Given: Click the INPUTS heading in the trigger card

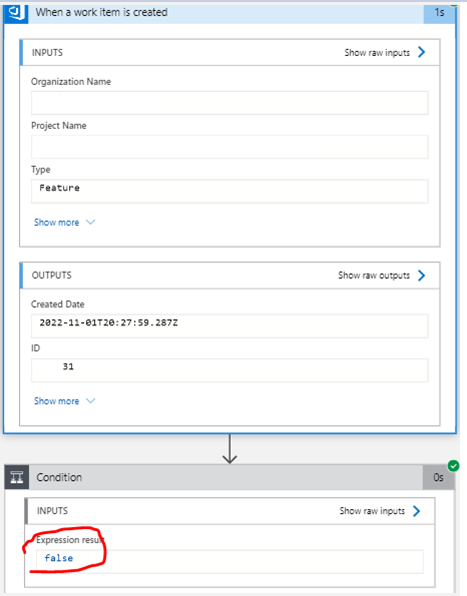Looking at the screenshot, I should [47, 52].
